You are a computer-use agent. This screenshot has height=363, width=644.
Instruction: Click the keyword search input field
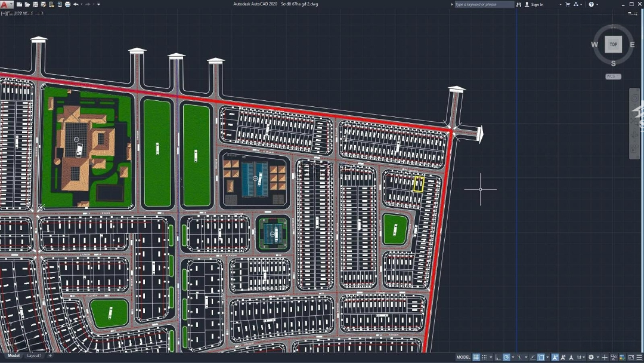click(x=484, y=4)
